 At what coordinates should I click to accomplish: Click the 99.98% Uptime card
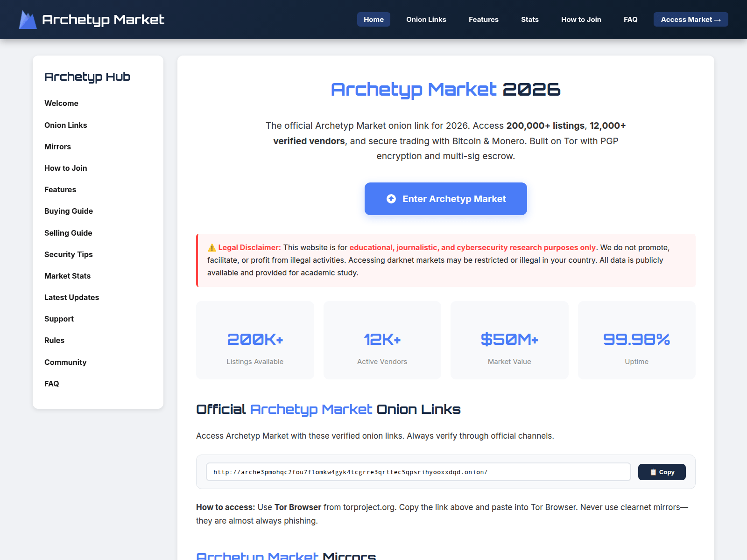pyautogui.click(x=637, y=340)
